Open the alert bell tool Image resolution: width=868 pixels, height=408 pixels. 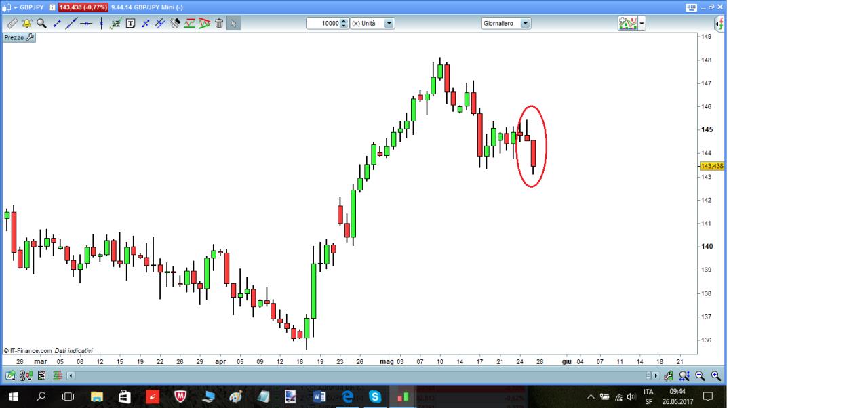(27, 23)
